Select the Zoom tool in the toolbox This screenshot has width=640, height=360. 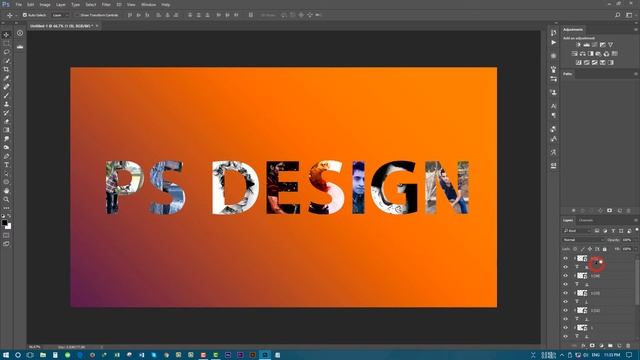[6, 199]
